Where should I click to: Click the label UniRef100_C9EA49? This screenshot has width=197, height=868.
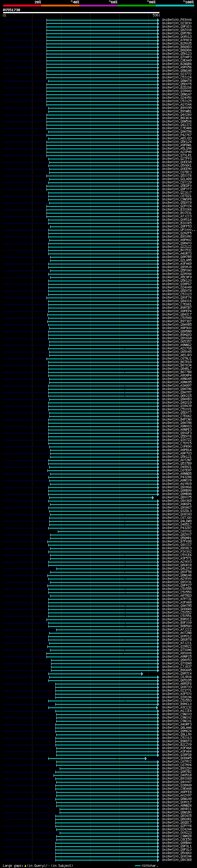(177, 61)
